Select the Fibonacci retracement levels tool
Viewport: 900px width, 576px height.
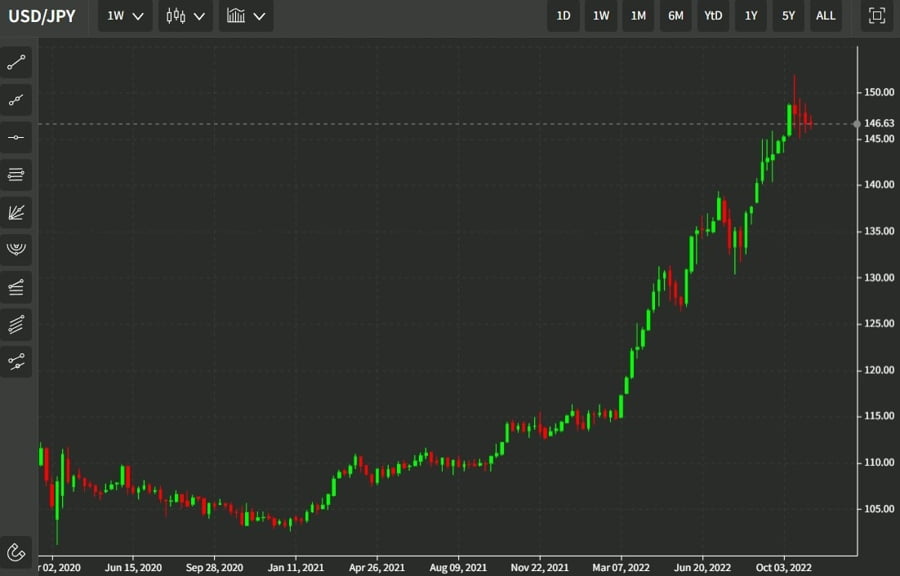(16, 175)
